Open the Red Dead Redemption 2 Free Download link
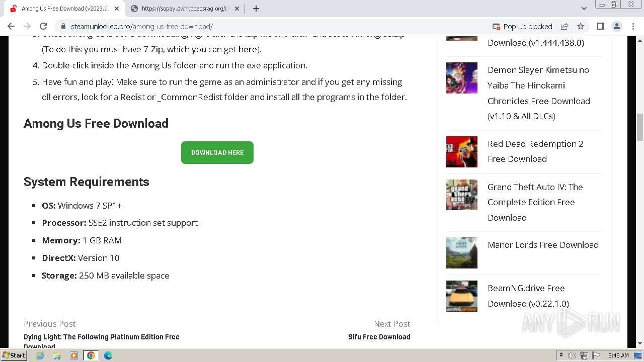Screen dimensions: 644x362 (x=535, y=151)
